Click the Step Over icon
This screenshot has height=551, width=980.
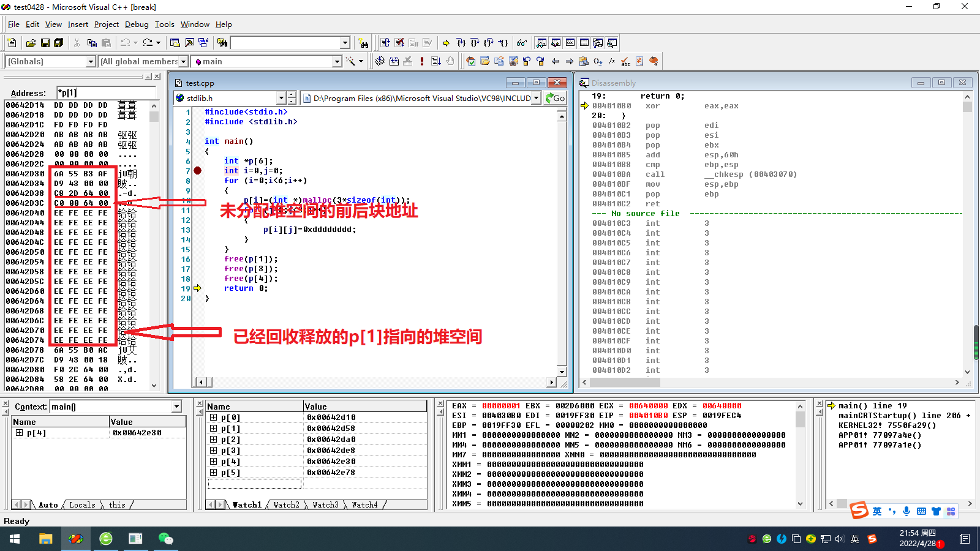pos(475,43)
